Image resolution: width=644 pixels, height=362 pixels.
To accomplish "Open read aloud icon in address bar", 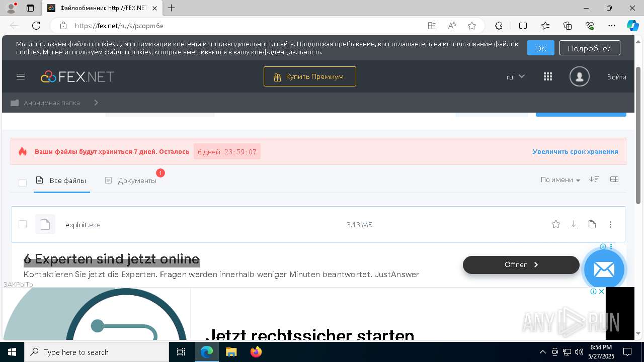I will 452,26.
